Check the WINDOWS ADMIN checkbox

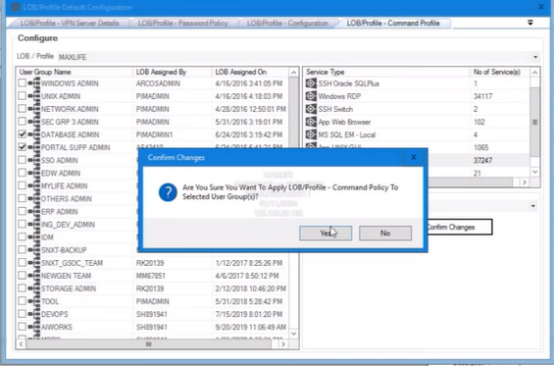pyautogui.click(x=22, y=83)
